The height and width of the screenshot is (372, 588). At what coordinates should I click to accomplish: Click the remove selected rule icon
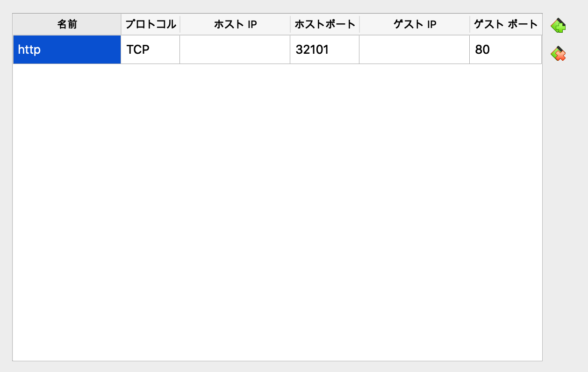point(559,54)
